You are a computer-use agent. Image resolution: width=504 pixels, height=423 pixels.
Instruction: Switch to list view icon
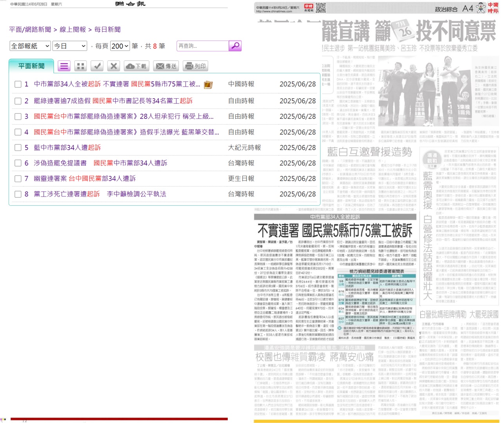click(x=64, y=66)
